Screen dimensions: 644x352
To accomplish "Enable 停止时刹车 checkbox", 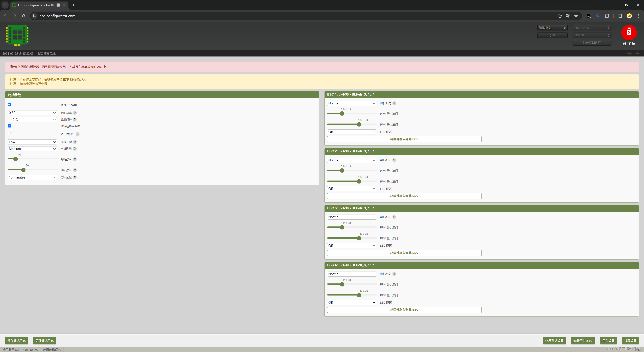I will pos(10,134).
